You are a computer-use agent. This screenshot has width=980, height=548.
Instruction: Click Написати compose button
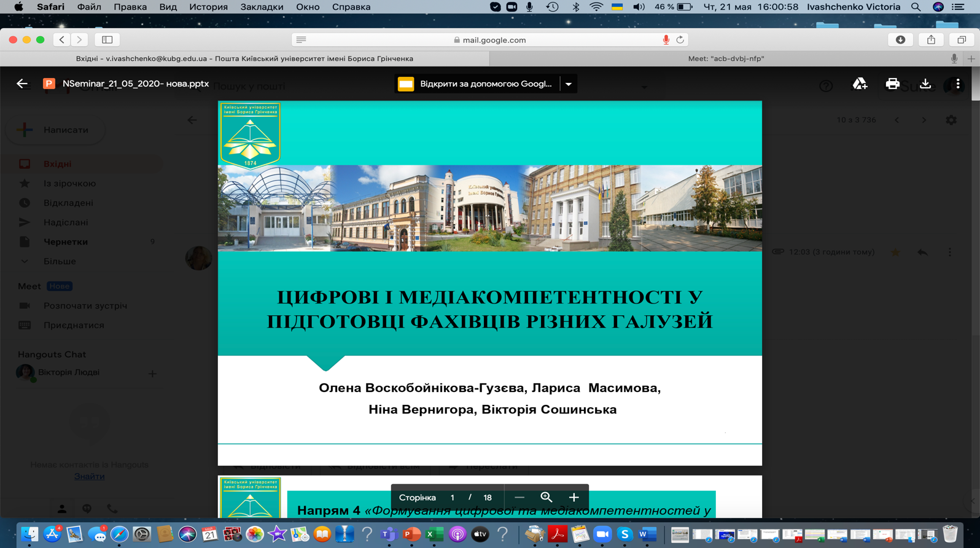tap(56, 130)
